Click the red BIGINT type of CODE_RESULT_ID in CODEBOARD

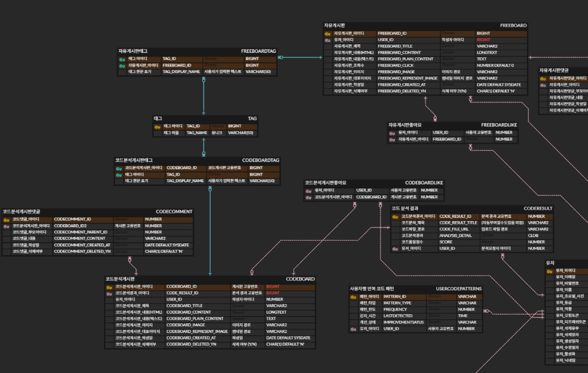coord(273,293)
